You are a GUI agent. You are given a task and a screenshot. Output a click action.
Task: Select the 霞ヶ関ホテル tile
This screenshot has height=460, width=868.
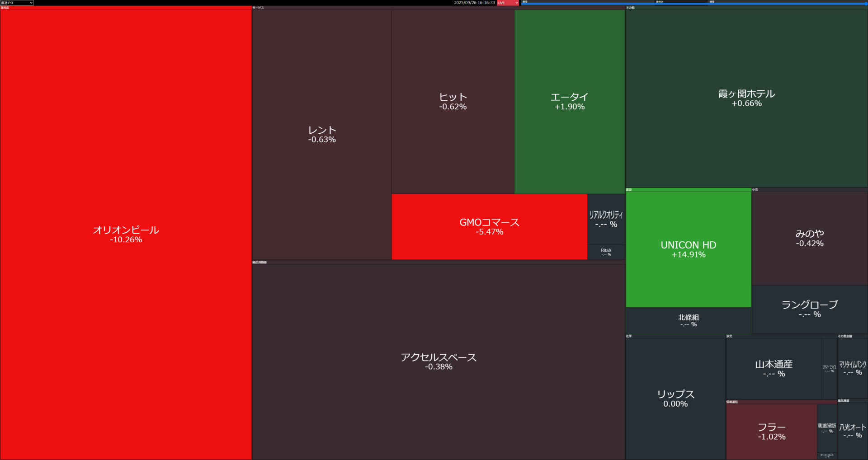point(746,98)
